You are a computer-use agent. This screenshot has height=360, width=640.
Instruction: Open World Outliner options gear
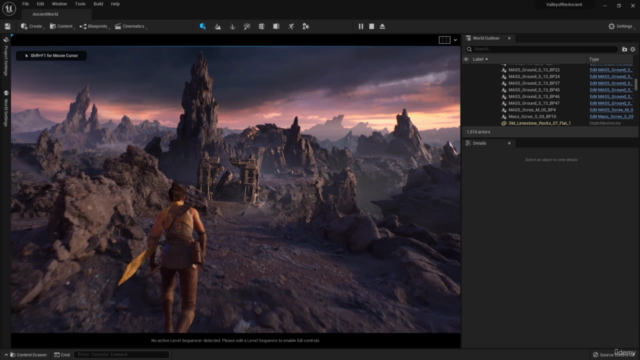point(633,49)
